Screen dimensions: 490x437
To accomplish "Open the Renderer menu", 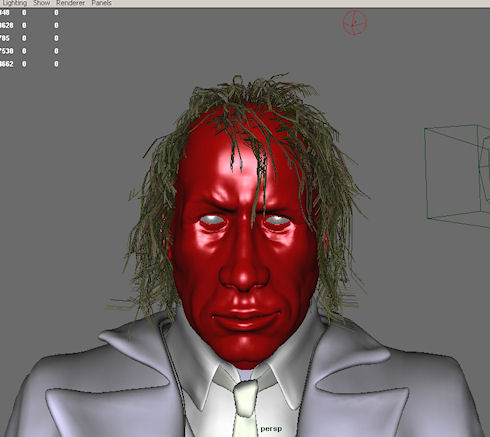I will coord(70,3).
